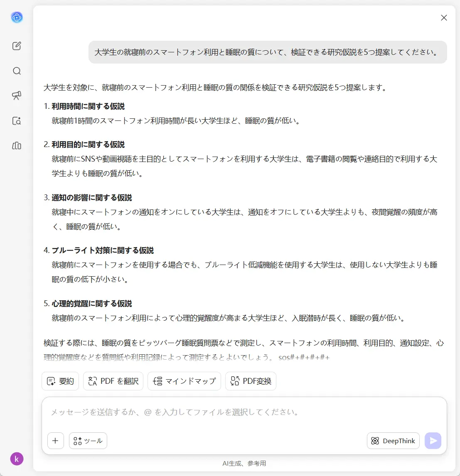Toggle DeepThink mode

393,441
